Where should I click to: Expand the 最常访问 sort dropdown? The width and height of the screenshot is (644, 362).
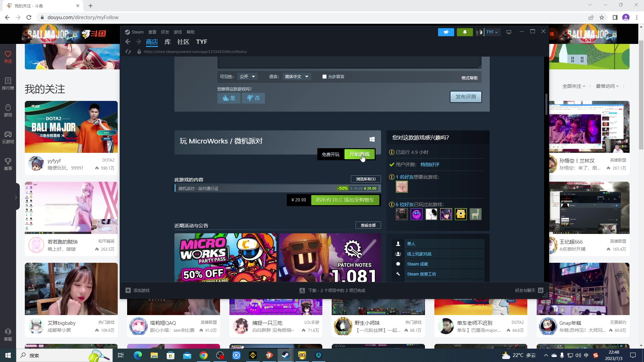click(607, 86)
